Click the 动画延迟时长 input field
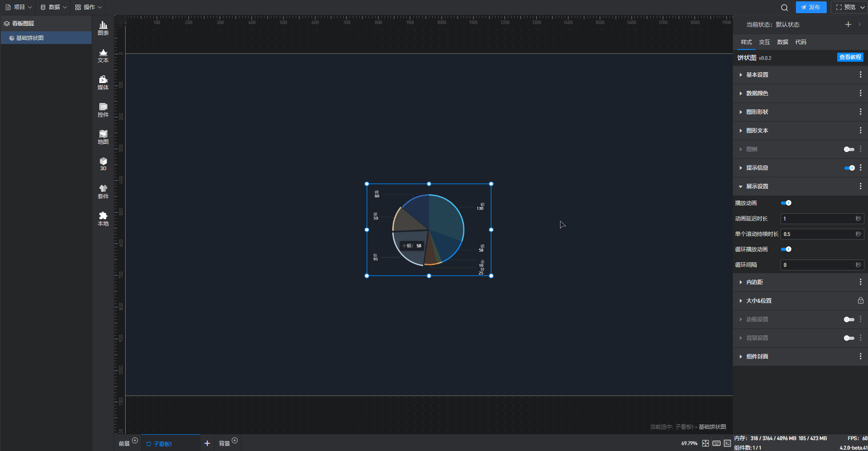This screenshot has height=451, width=868. (822, 219)
